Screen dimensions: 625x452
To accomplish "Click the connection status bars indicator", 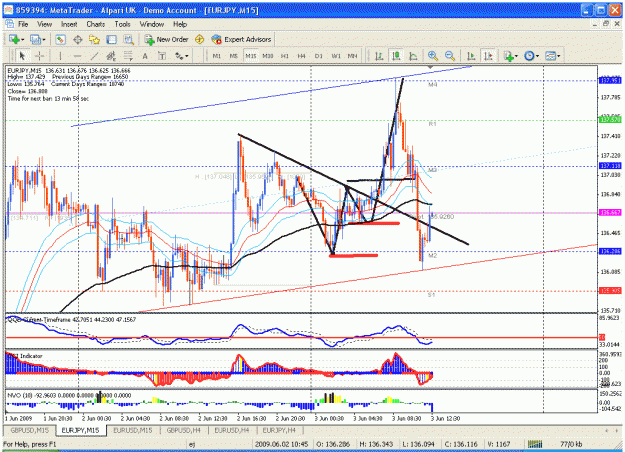I will click(535, 444).
